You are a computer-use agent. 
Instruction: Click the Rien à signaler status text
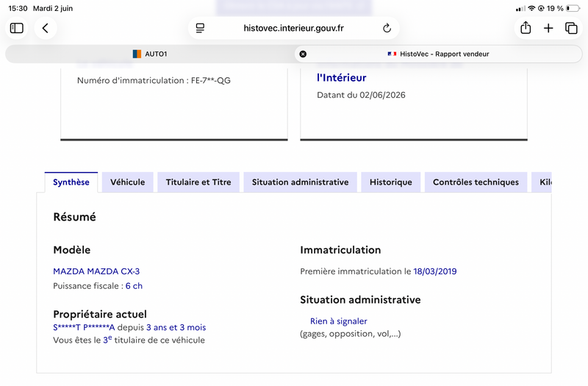(339, 321)
